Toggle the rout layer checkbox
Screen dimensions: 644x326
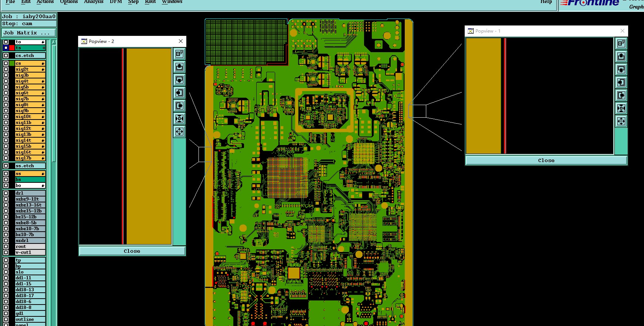pos(6,246)
